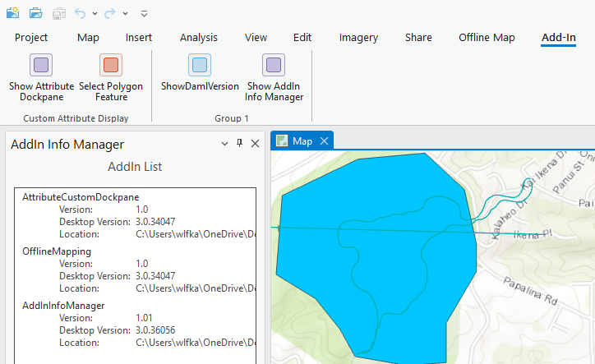
Task: Go to the Offline Map tab
Action: pyautogui.click(x=487, y=38)
